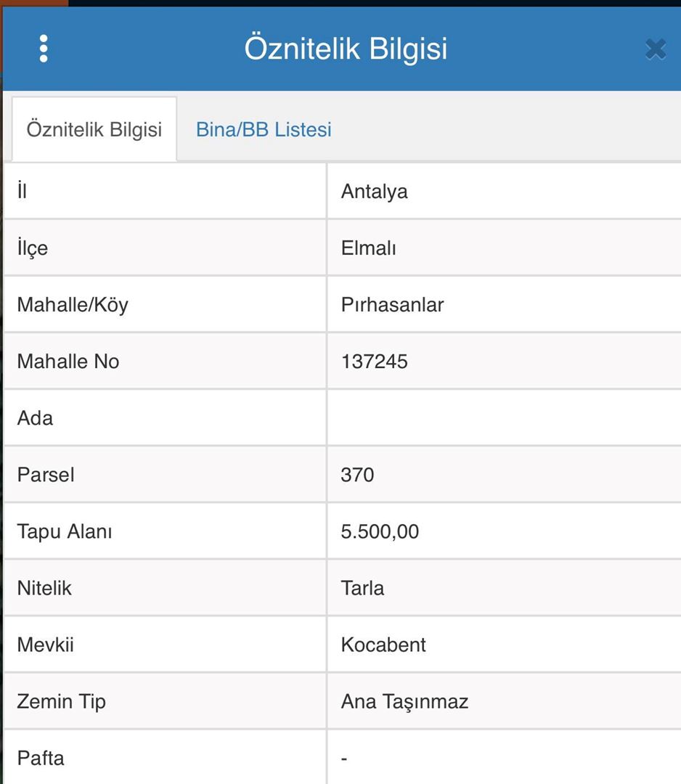The image size is (681, 784).
Task: Click the Pırhasanlar village value
Action: 392,305
